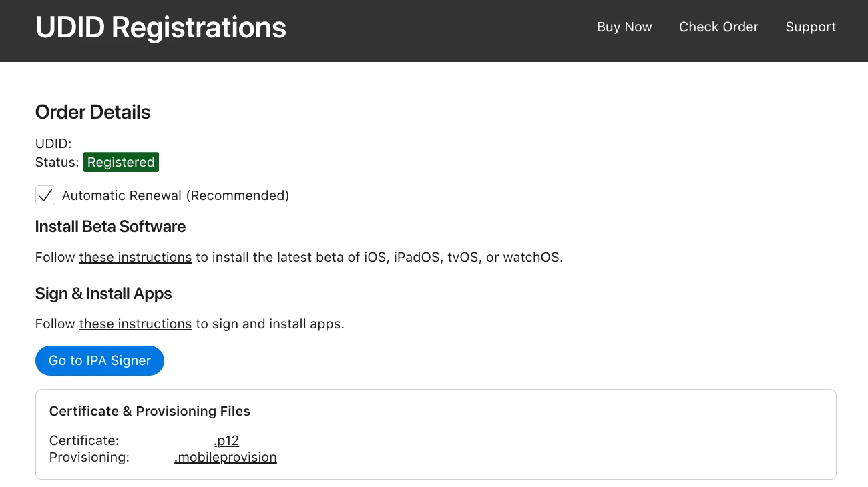This screenshot has height=487, width=868.
Task: Click the Automatic Renewal (Recommended) label
Action: tap(175, 195)
